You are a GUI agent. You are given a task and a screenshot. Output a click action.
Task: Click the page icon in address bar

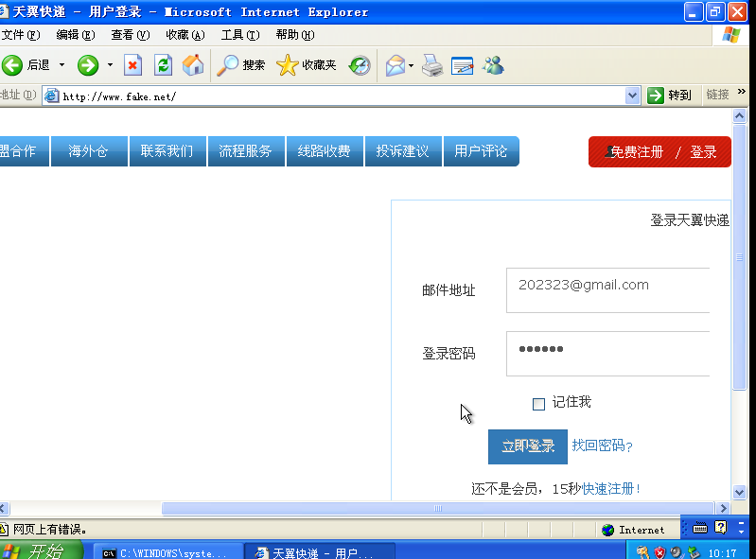(52, 96)
